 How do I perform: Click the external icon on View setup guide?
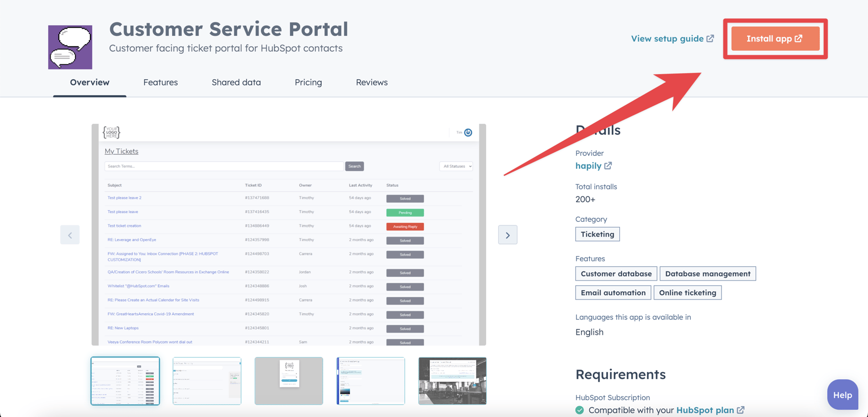click(x=710, y=39)
